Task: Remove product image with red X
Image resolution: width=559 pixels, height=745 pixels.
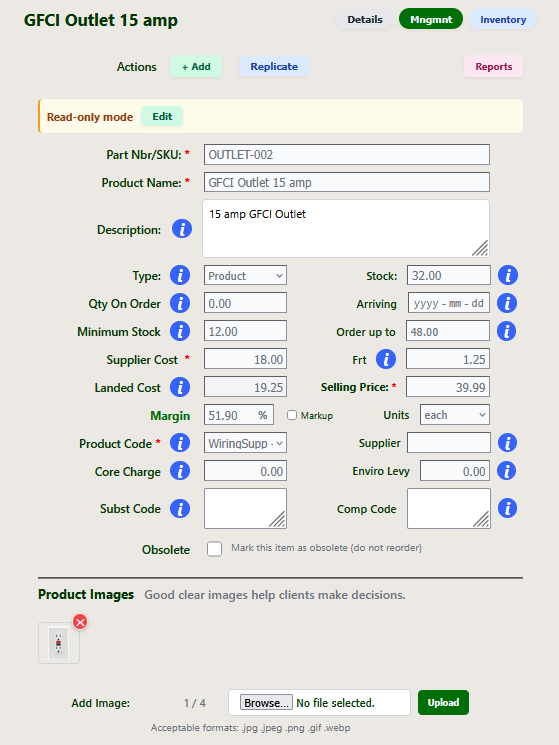Action: pos(80,621)
